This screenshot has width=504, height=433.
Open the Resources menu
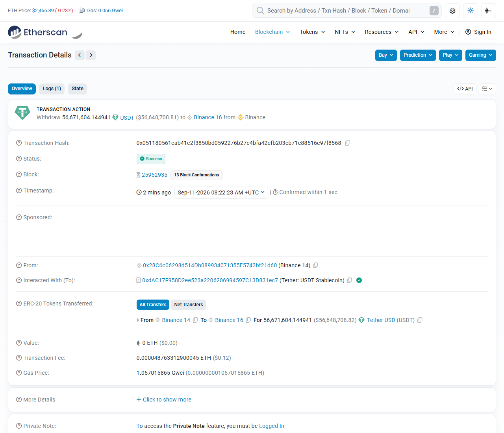(382, 32)
